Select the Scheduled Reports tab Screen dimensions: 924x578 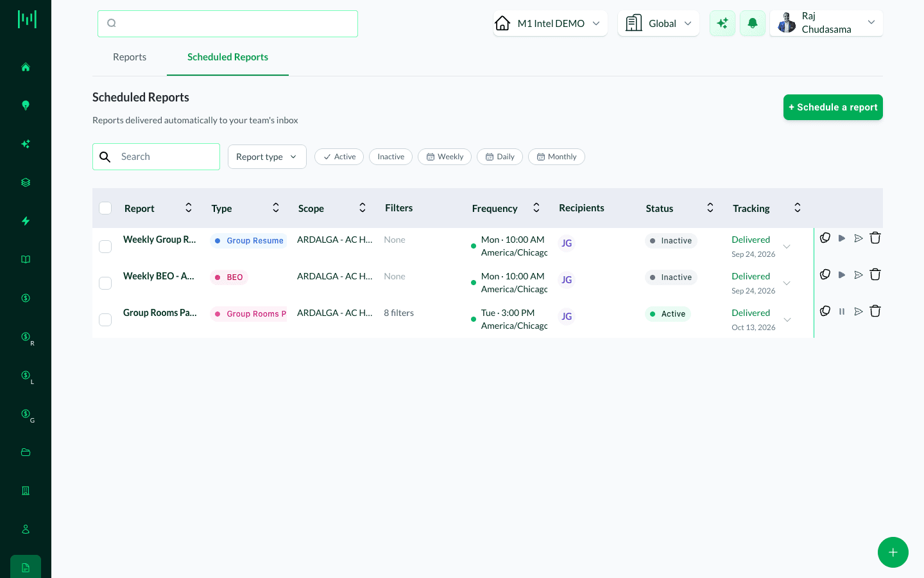(x=228, y=57)
